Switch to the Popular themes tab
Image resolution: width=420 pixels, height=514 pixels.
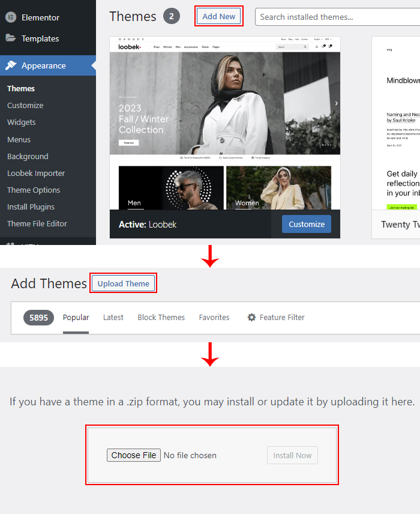[76, 317]
